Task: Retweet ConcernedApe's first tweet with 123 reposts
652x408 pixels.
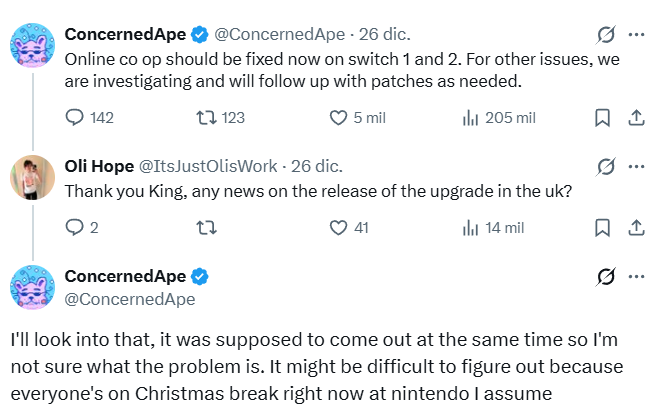Action: point(206,118)
